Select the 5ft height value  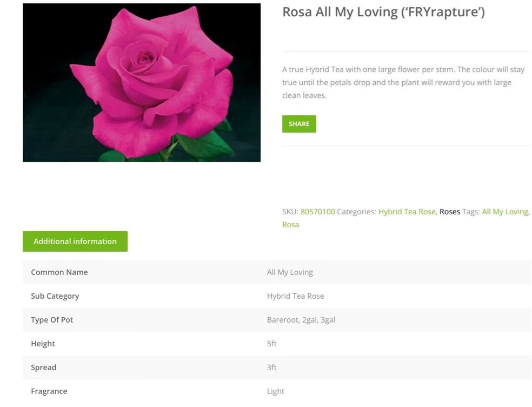pyautogui.click(x=271, y=344)
